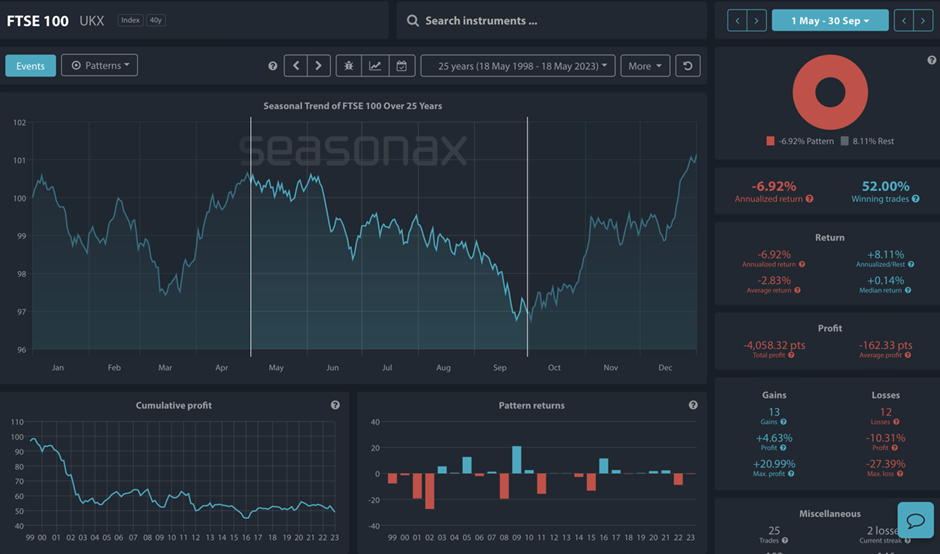Click help icon beside Median return
This screenshot has width=940, height=554.
coord(908,290)
